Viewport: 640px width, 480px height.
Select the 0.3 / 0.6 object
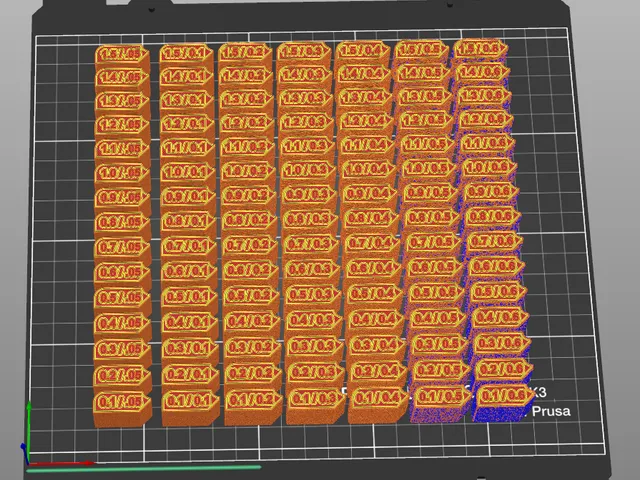(x=503, y=343)
